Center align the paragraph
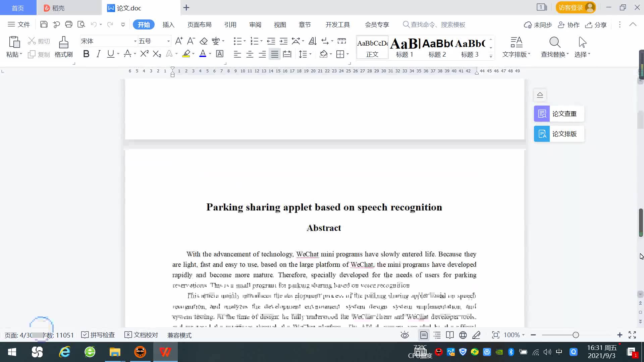 coord(250,54)
